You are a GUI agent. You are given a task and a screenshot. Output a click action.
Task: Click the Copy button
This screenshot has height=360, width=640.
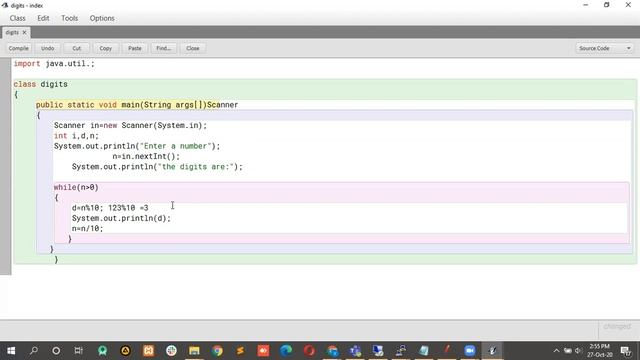tap(106, 48)
